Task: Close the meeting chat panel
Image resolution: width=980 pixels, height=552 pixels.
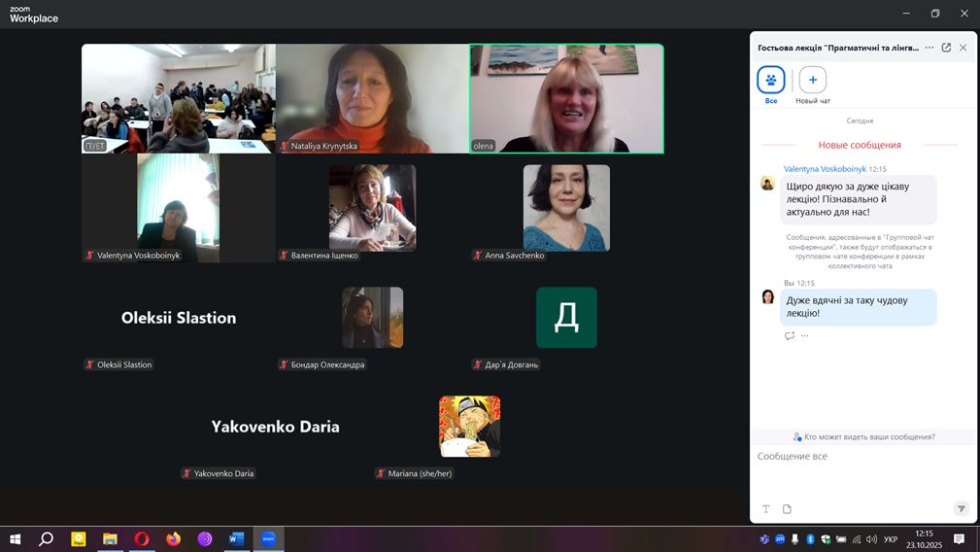Action: (x=963, y=47)
